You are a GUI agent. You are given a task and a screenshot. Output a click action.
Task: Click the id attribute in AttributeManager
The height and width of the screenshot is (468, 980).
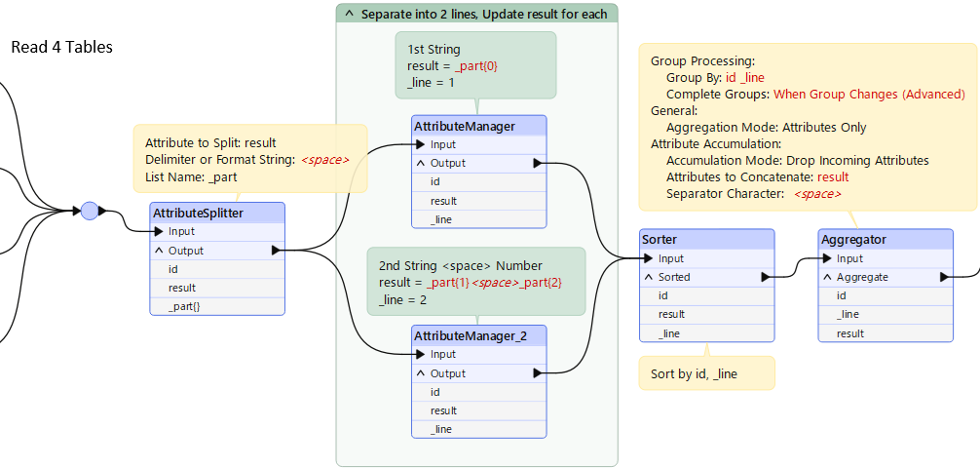(x=478, y=182)
